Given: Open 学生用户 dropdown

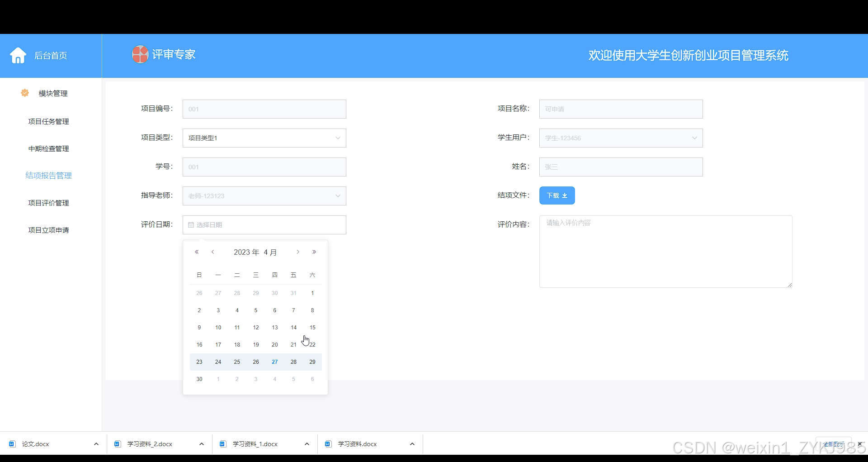Looking at the screenshot, I should [x=621, y=138].
